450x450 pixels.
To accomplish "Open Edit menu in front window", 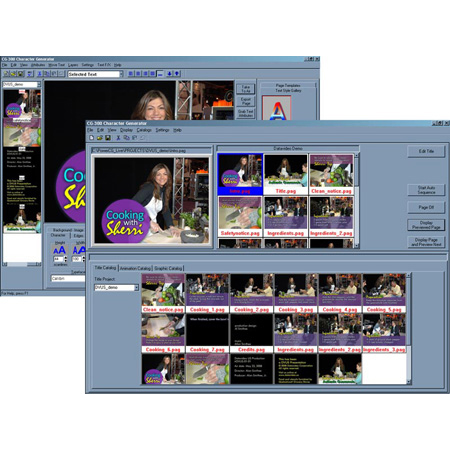I will click(x=100, y=130).
